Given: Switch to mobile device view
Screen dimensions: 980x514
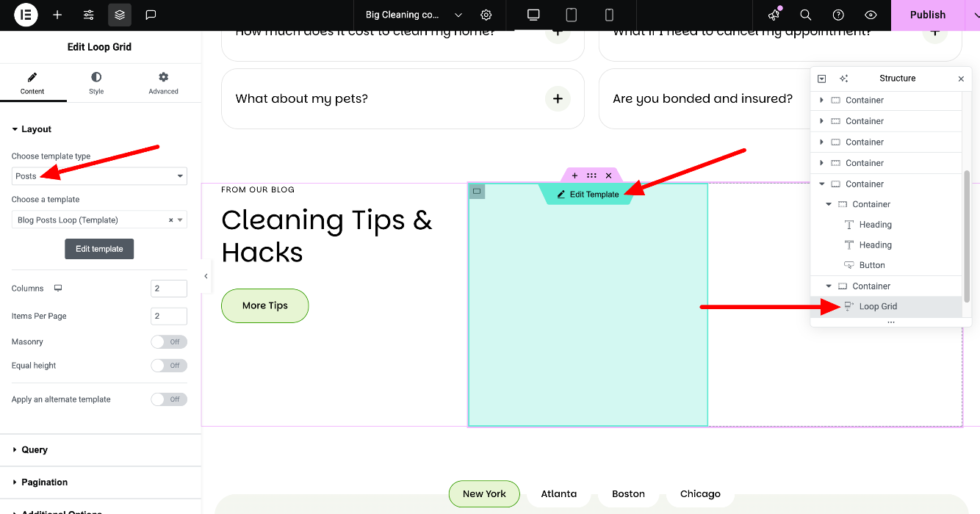Looking at the screenshot, I should click(x=609, y=15).
